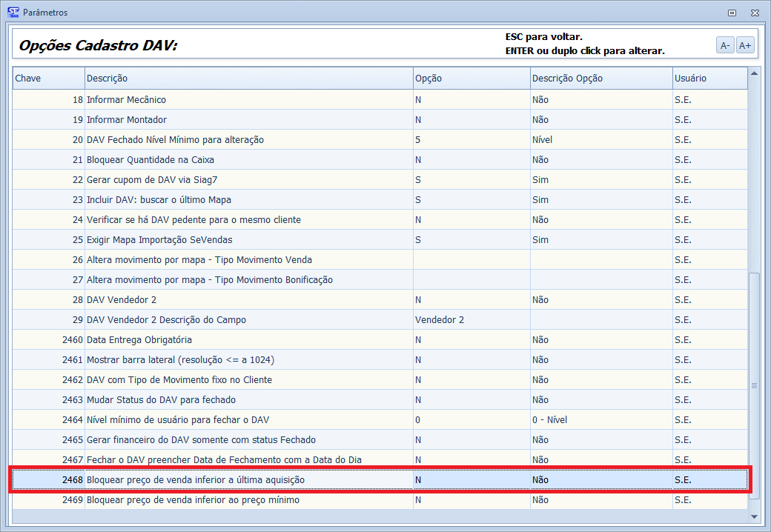771x532 pixels.
Task: Click the vertical scrollbar thumb
Action: pyautogui.click(x=755, y=385)
